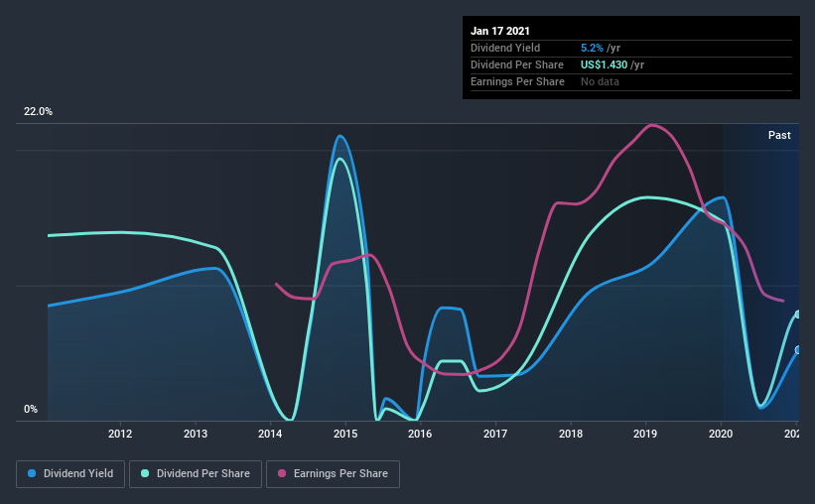815x504 pixels.
Task: Click the 2019 x-axis label
Action: (x=645, y=434)
